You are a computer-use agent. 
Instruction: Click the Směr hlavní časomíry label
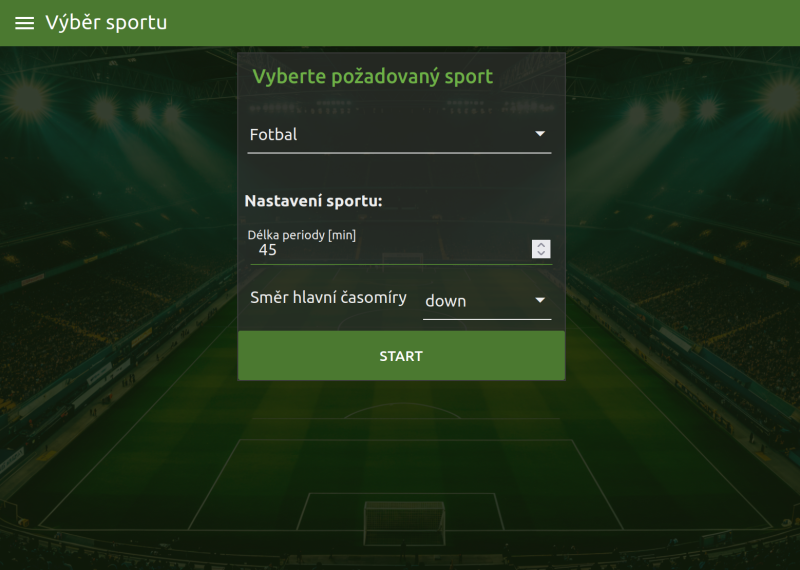coord(328,297)
